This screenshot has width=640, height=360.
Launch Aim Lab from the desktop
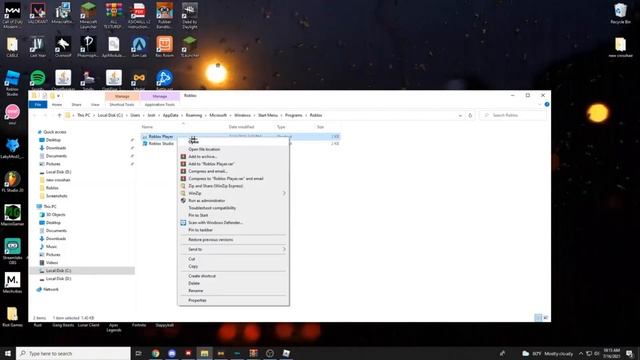pos(139,47)
